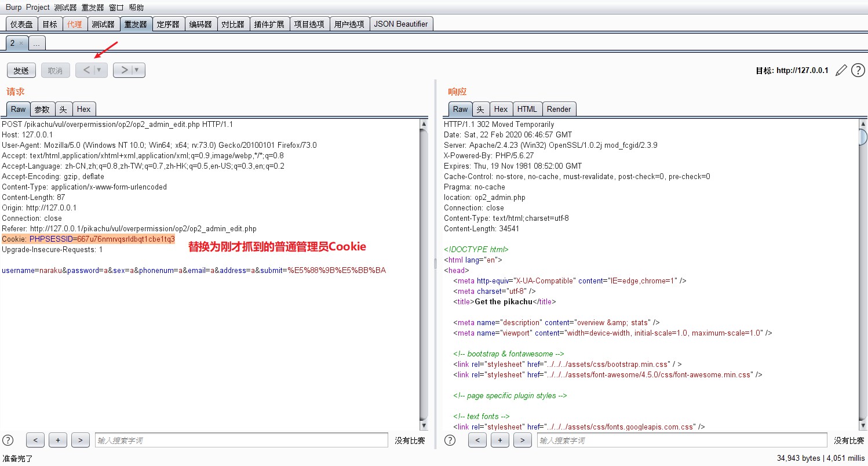Select the response Render tab
The width and height of the screenshot is (868, 466).
click(x=559, y=109)
